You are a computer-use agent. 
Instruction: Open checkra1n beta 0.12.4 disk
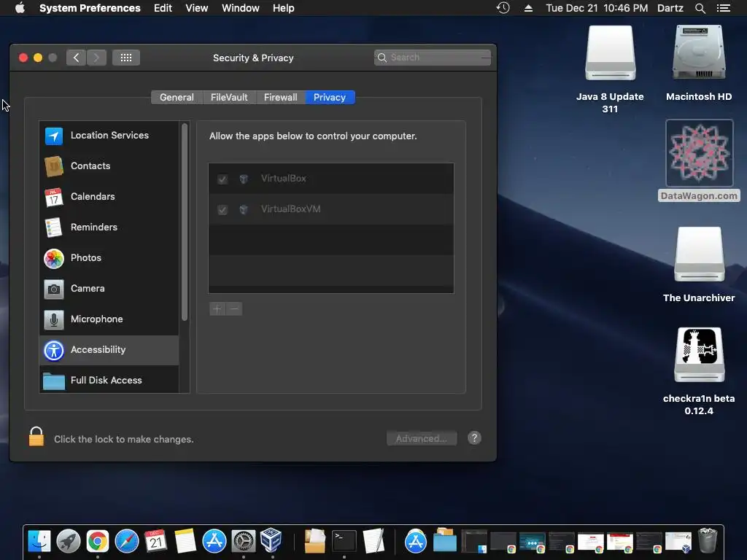[x=699, y=371]
